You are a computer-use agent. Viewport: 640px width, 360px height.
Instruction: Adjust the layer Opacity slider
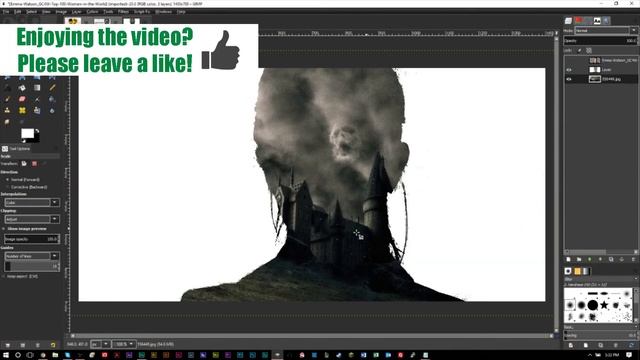click(600, 41)
